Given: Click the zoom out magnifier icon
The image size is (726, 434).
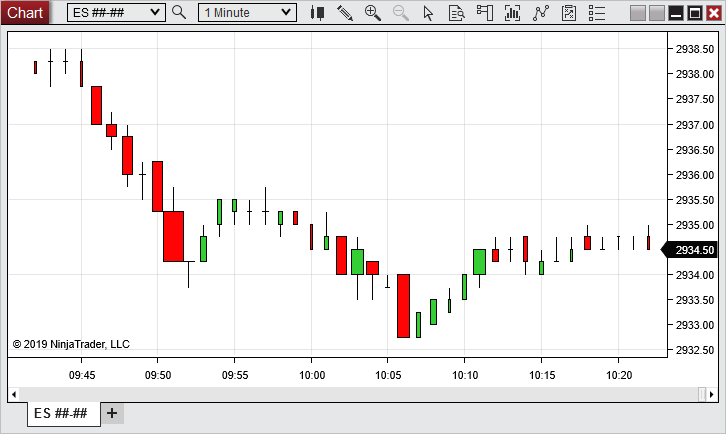Looking at the screenshot, I should (400, 12).
